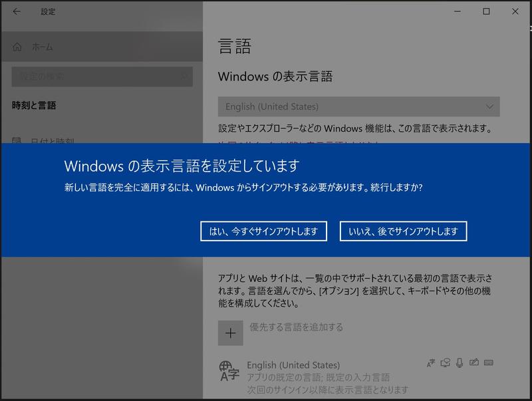The width and height of the screenshot is (532, 401).
Task: Click the 設定 window title text
Action: (x=48, y=11)
